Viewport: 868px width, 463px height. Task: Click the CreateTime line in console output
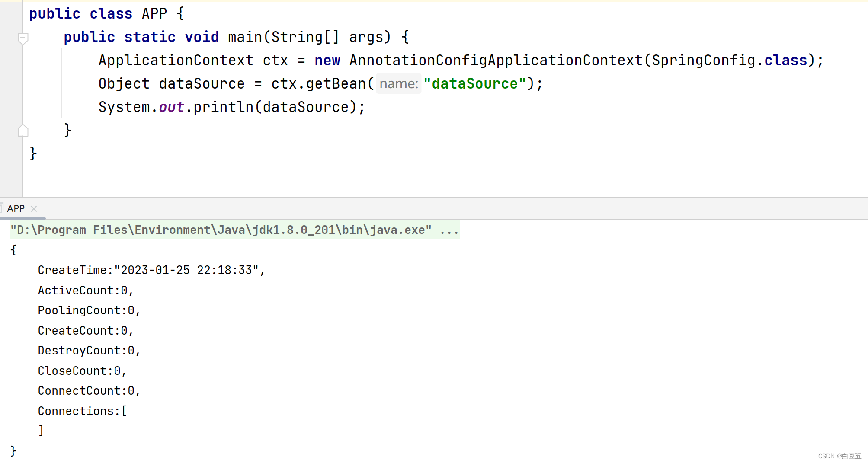(151, 270)
